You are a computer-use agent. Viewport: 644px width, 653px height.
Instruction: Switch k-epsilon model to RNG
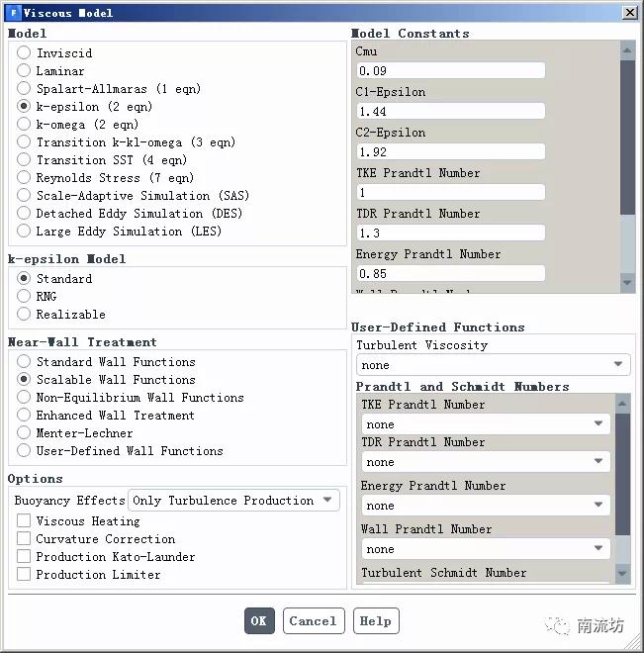24,296
